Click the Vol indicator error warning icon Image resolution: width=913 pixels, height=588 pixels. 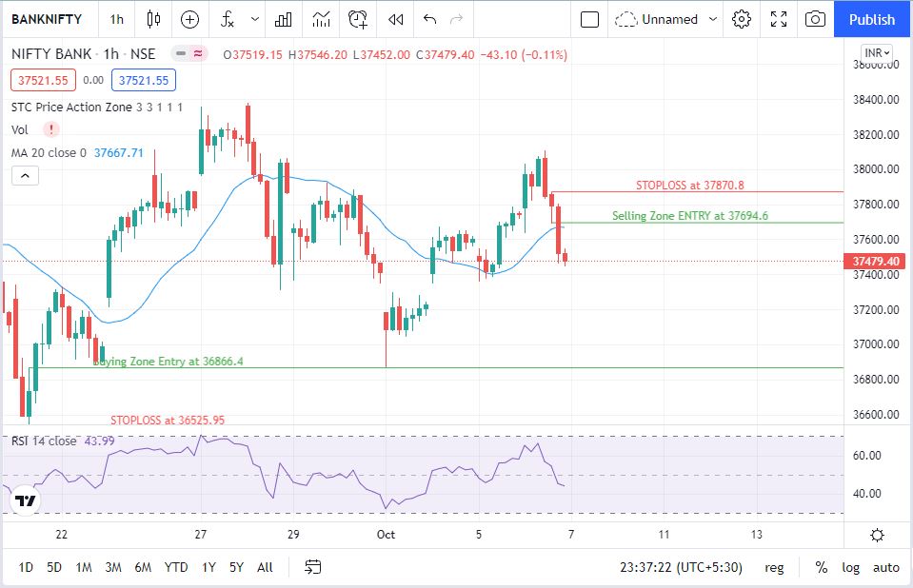pyautogui.click(x=51, y=129)
